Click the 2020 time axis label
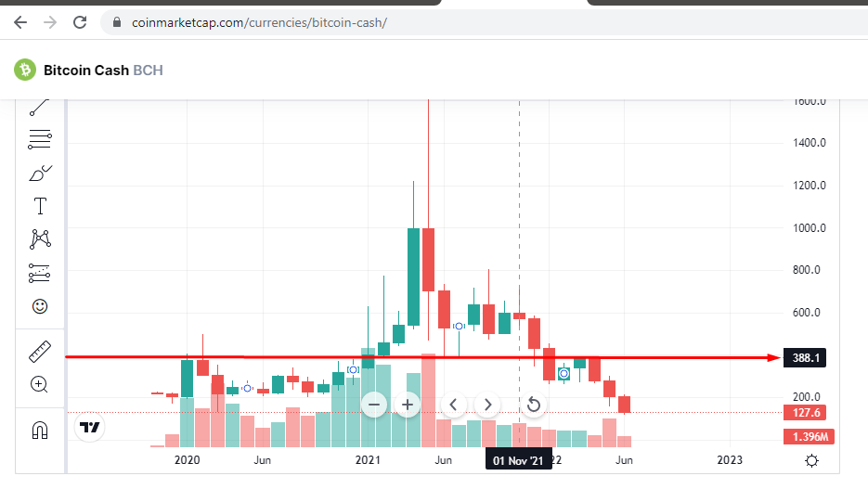The width and height of the screenshot is (868, 502). point(188,460)
